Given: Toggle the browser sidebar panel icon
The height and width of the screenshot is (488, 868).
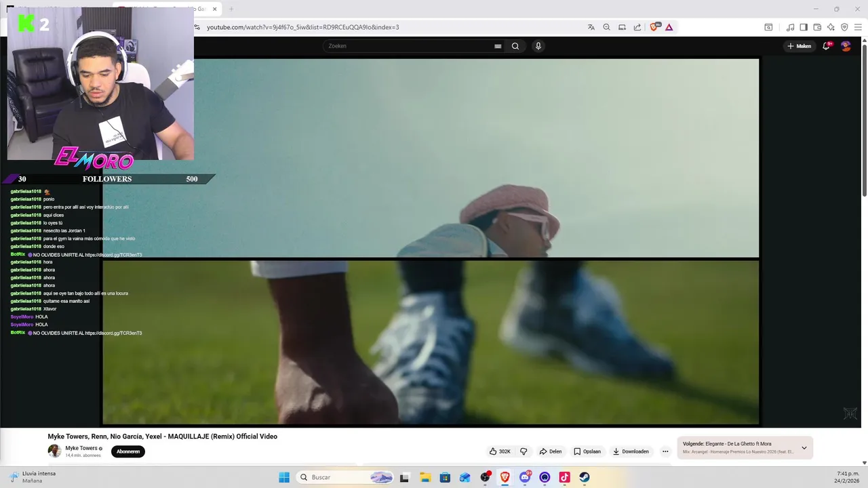Looking at the screenshot, I should (x=804, y=27).
